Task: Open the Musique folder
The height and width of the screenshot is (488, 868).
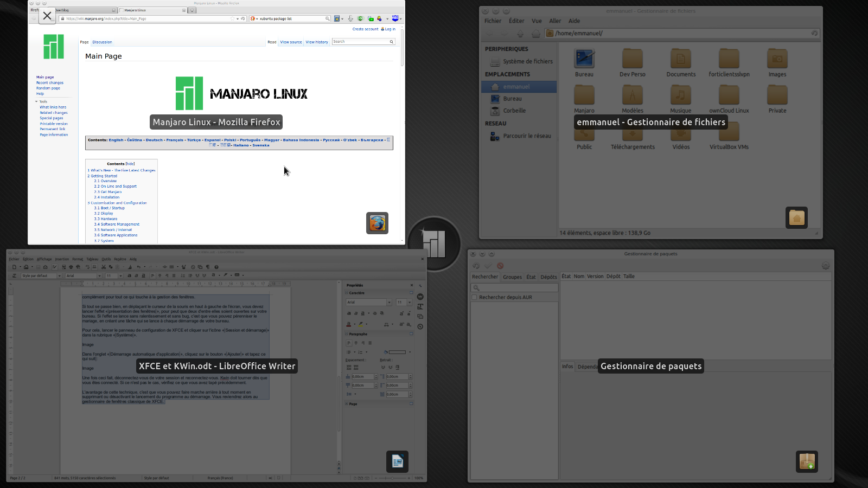Action: coord(680,97)
